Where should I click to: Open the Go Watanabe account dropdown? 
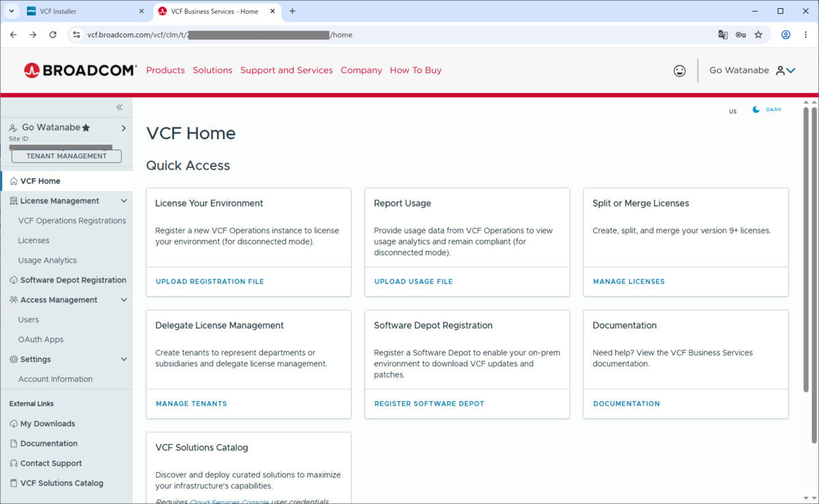point(791,70)
